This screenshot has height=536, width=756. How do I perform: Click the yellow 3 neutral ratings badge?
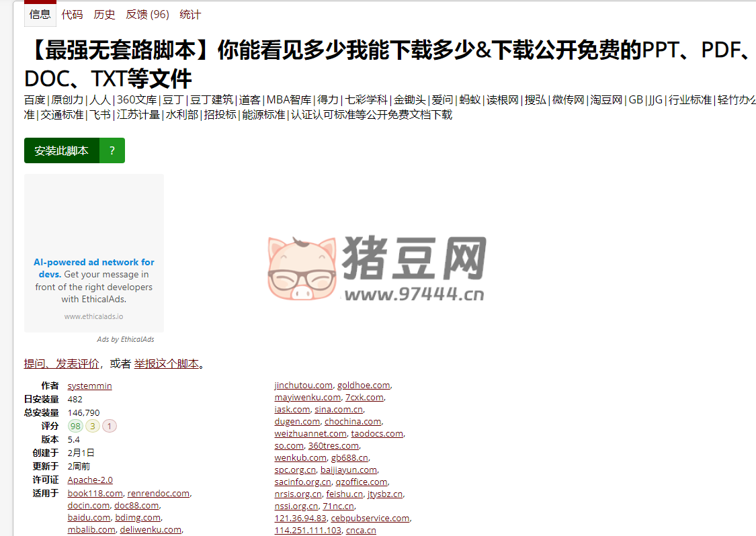pos(93,426)
